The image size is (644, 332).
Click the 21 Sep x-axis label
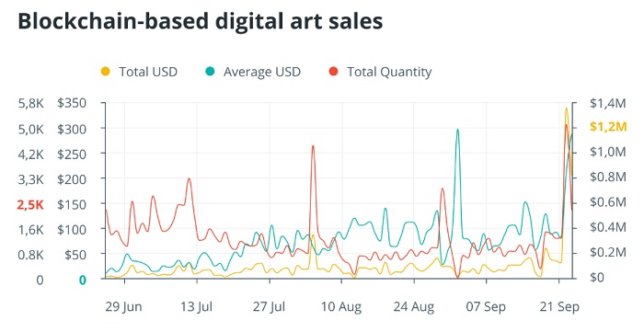[559, 307]
